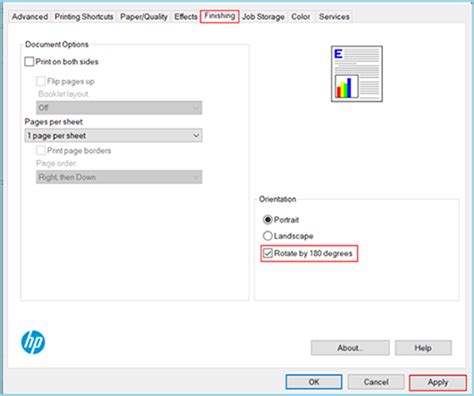Open the Booklet layout dropdown

[119, 108]
